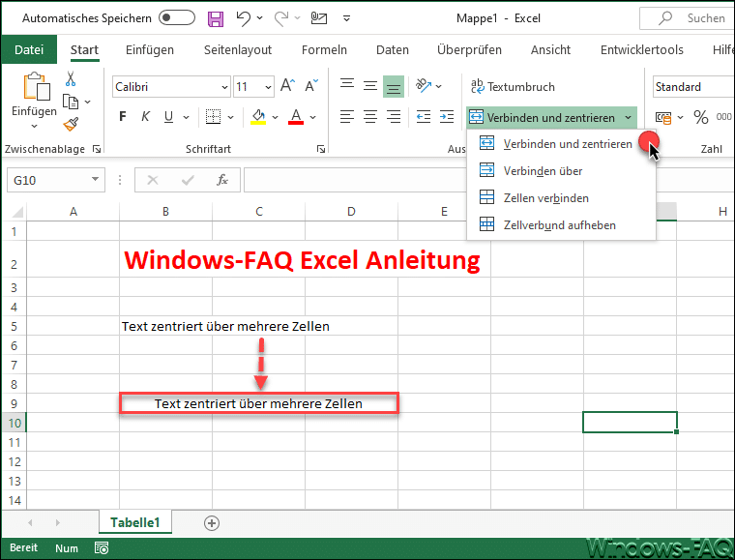Choose Zellen verbinden menu entry

tap(561, 198)
